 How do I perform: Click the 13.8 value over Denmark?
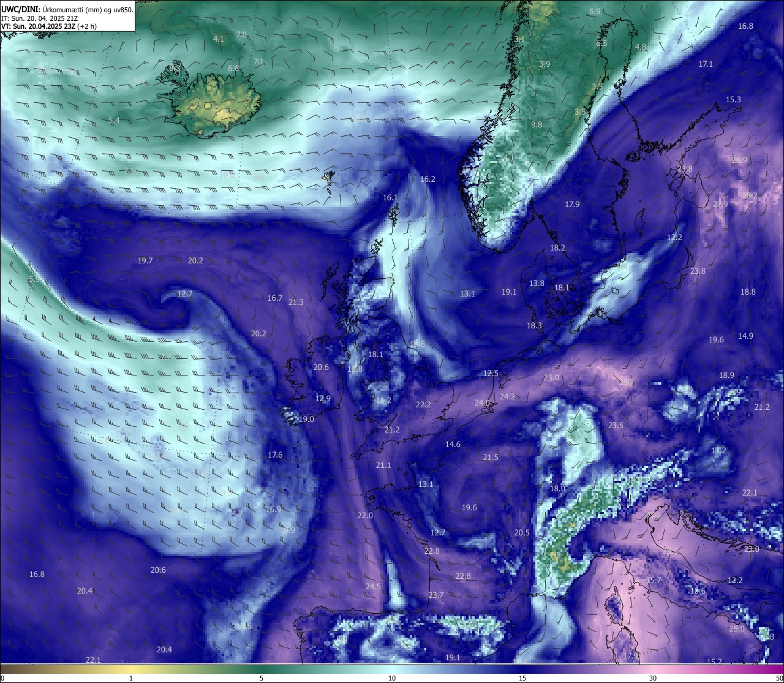coord(537,284)
